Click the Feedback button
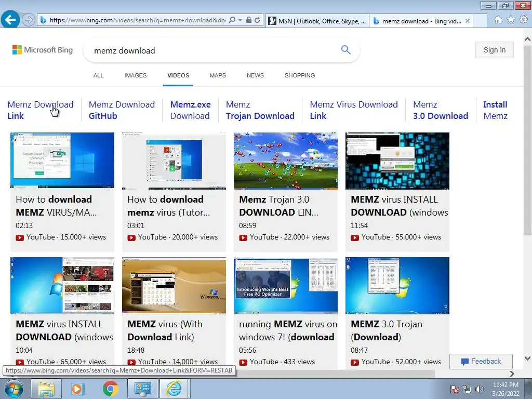 [x=481, y=362]
